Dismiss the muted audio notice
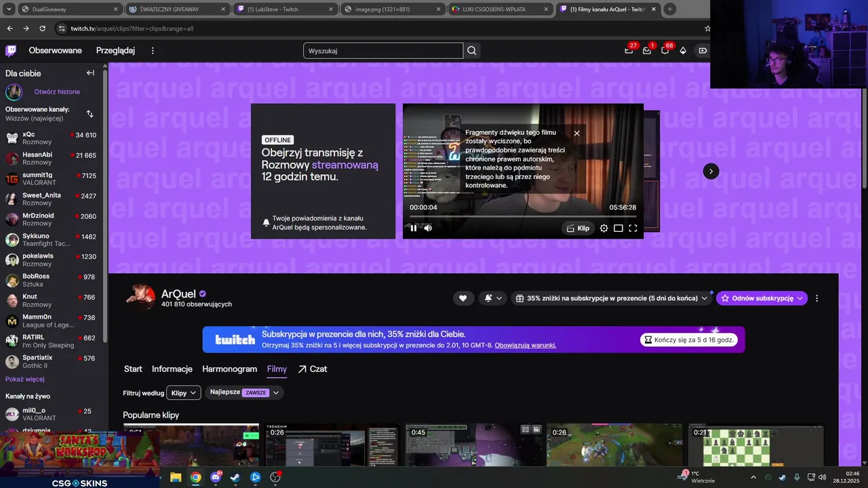 [x=577, y=133]
